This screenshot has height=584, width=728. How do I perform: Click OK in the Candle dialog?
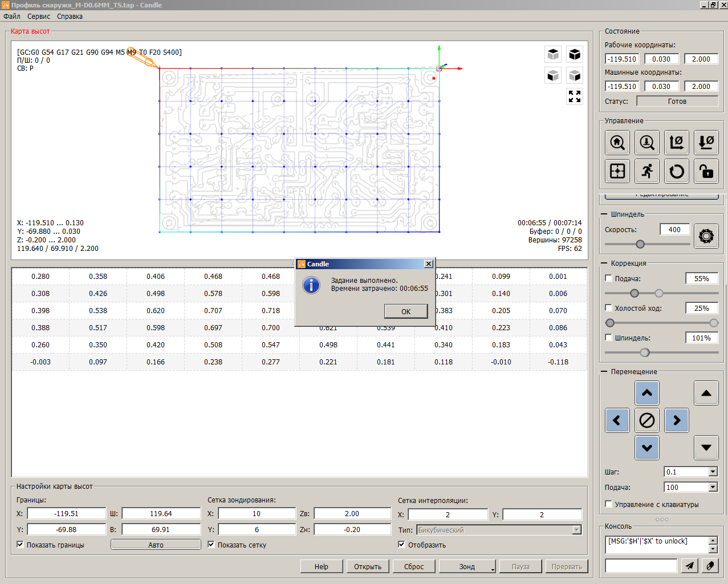click(406, 311)
